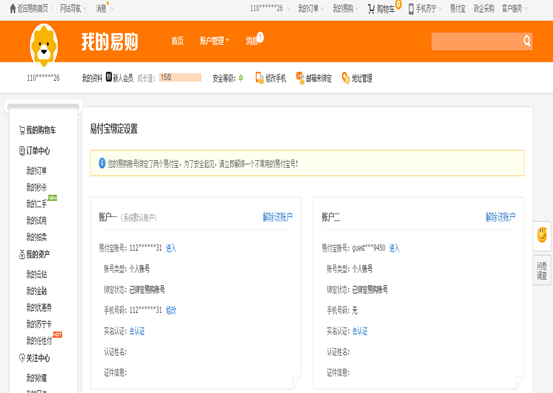Open the 消息 tab with notification badge
Screen dimensions: 553x393
[x=254, y=40]
